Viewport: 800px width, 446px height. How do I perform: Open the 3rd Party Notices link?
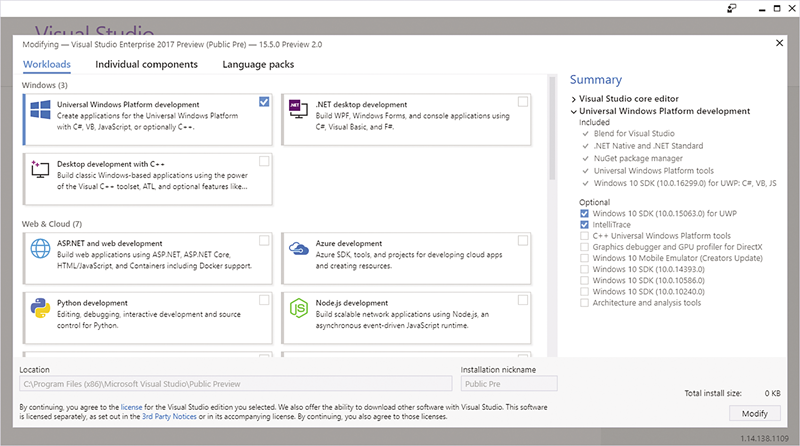pyautogui.click(x=169, y=416)
